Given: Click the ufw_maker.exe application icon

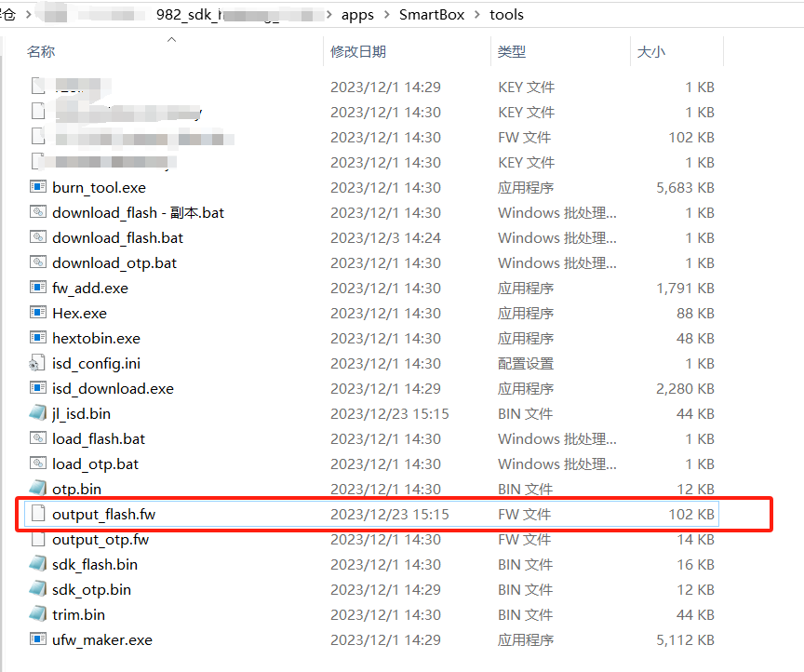Looking at the screenshot, I should point(38,639).
